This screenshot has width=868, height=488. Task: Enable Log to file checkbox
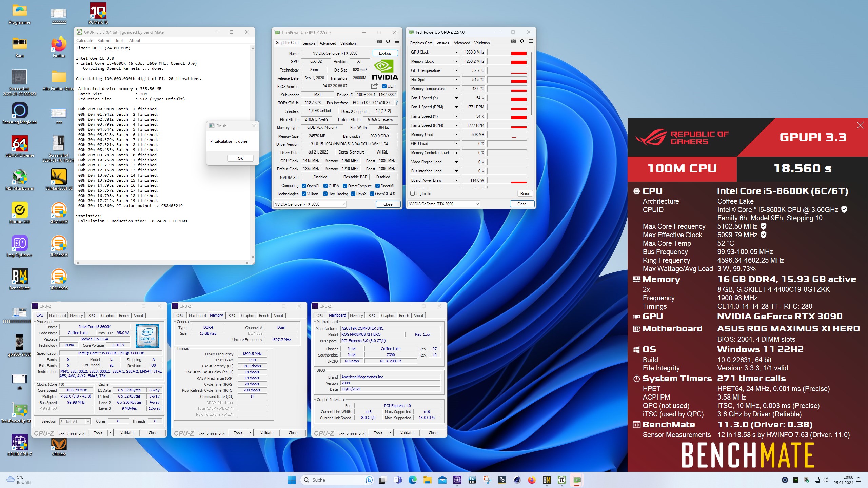(413, 194)
